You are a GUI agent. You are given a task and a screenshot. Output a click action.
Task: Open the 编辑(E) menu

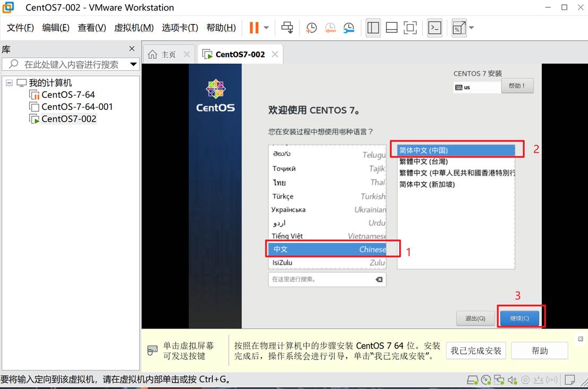point(56,28)
